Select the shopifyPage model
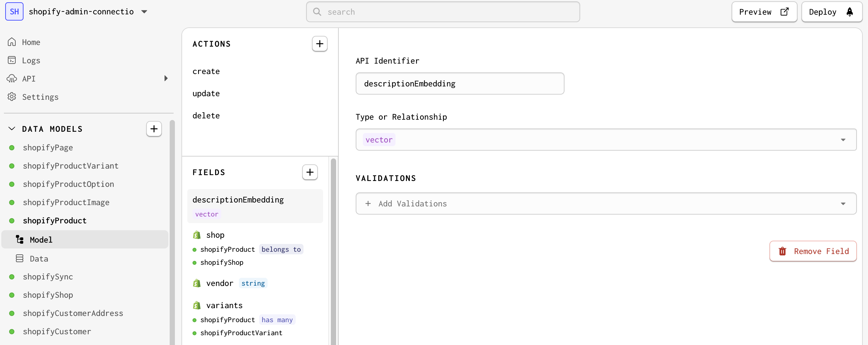 click(48, 147)
